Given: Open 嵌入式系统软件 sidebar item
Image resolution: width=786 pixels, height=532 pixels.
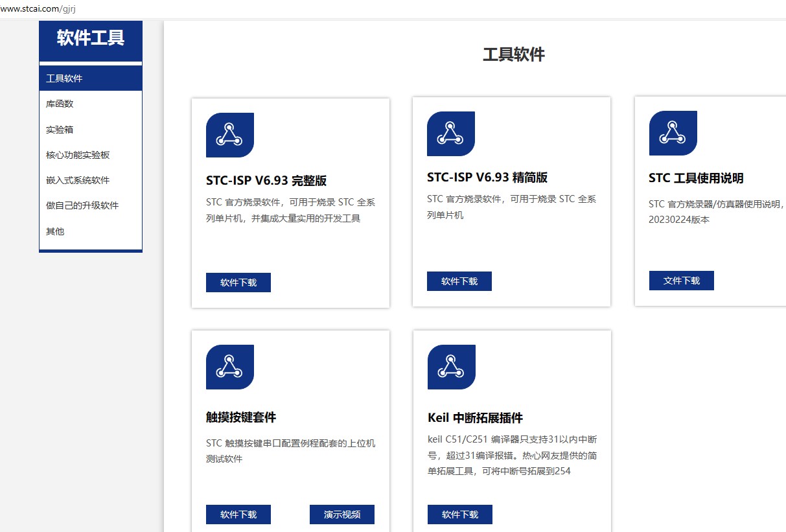Looking at the screenshot, I should (x=91, y=180).
